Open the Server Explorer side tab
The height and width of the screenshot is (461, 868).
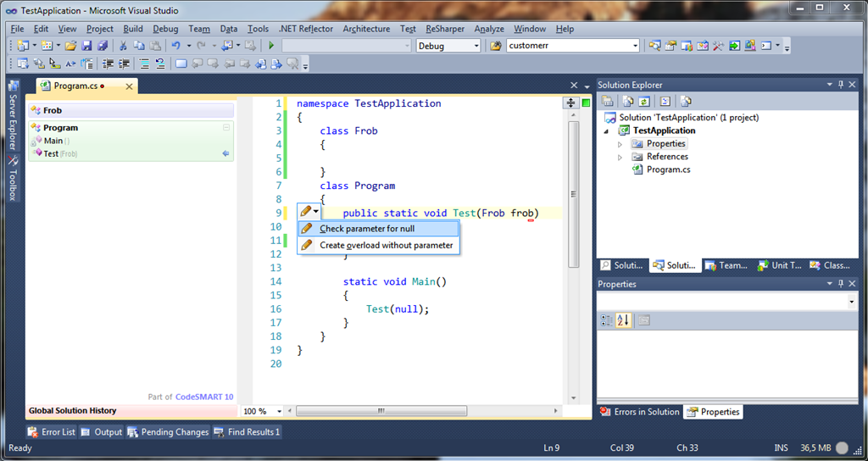(x=13, y=115)
